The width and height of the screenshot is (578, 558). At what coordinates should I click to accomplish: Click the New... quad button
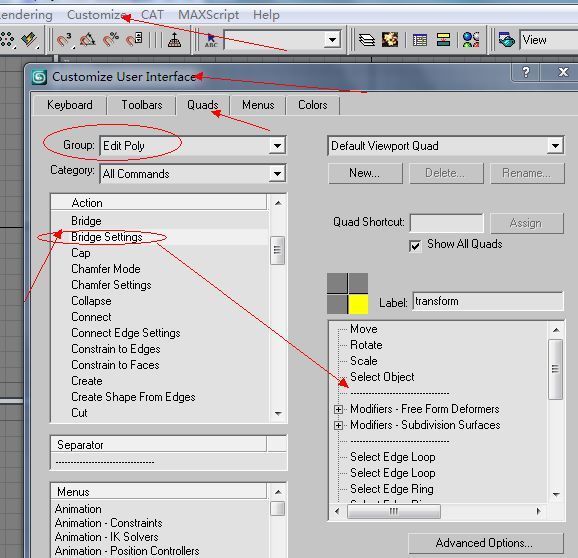[x=365, y=173]
